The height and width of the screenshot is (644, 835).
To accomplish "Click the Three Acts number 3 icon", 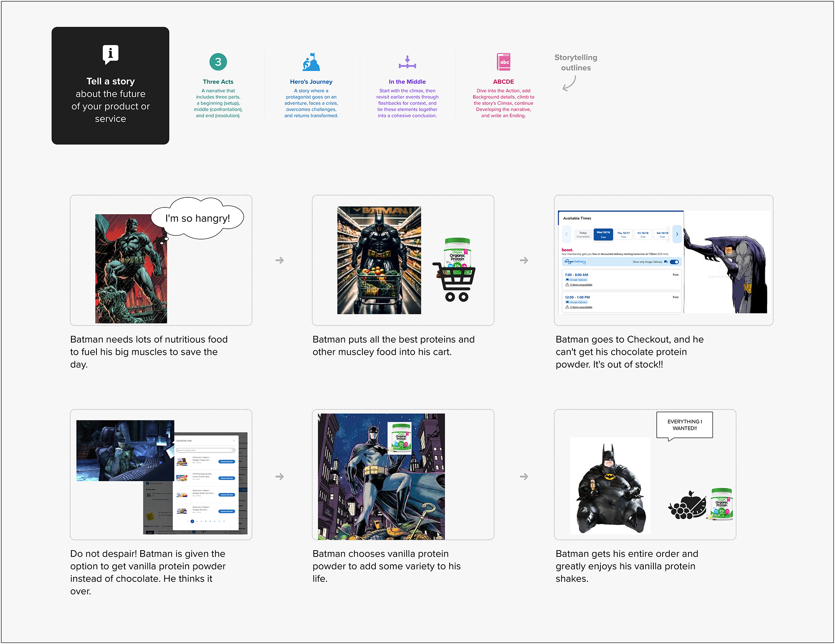I will tap(218, 62).
